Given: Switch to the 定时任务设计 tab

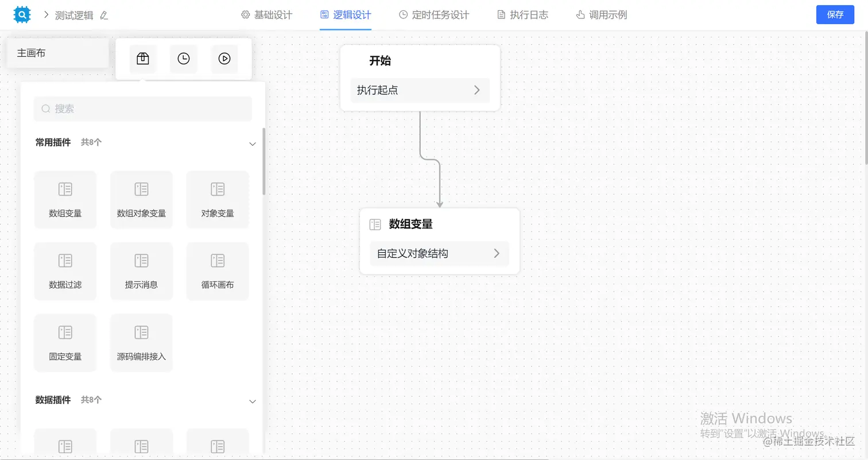Looking at the screenshot, I should (x=434, y=15).
